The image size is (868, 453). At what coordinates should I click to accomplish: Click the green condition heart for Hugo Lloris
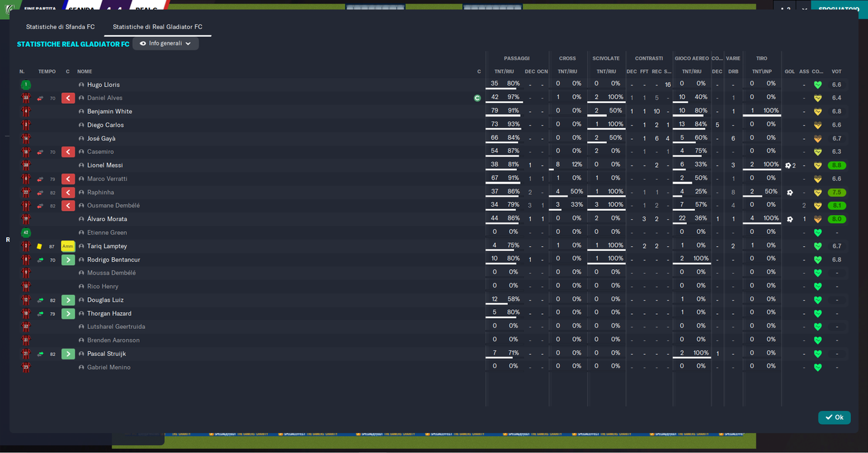pos(818,85)
